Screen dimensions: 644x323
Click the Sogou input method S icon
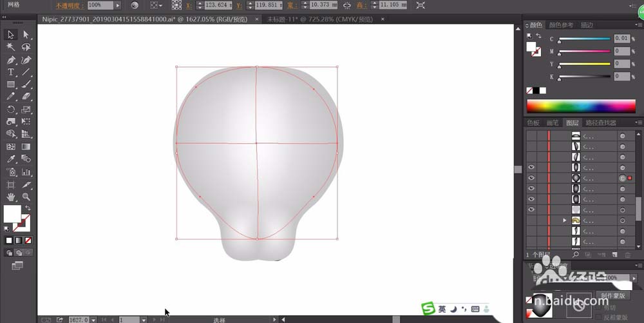pyautogui.click(x=428, y=308)
